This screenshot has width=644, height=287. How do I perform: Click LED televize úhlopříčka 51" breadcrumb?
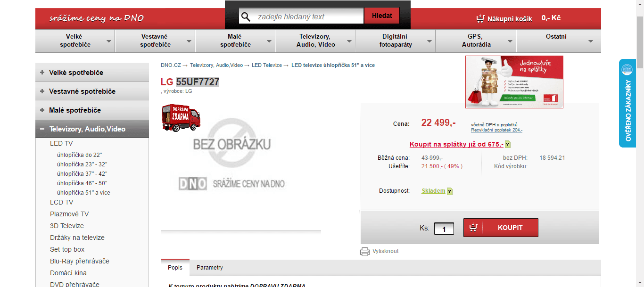pos(333,65)
